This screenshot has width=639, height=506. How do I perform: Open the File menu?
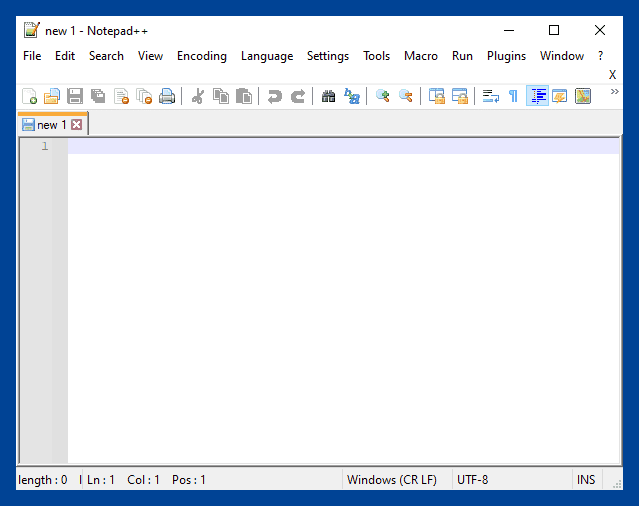pos(32,56)
